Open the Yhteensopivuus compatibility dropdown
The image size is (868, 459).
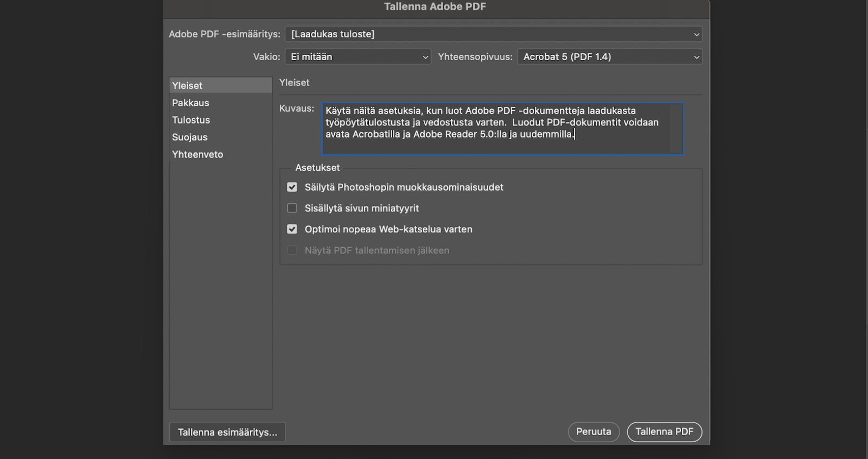click(x=609, y=57)
